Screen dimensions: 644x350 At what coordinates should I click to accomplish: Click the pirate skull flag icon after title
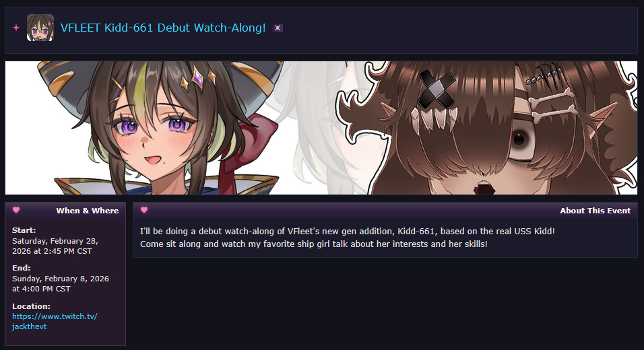point(278,28)
